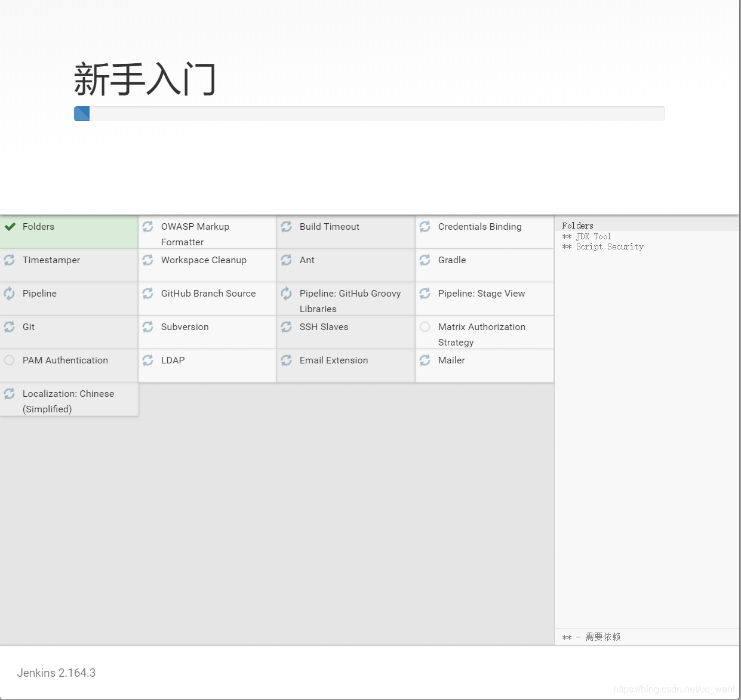This screenshot has width=741, height=700.
Task: Click the refresh icon beside Pipeline: Stage View
Action: click(x=425, y=294)
